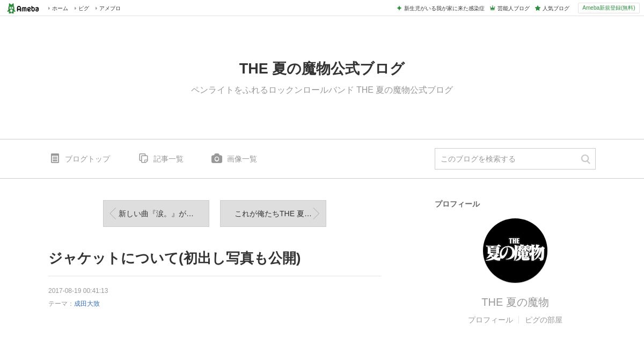Open ピグの部屋 link

(544, 320)
